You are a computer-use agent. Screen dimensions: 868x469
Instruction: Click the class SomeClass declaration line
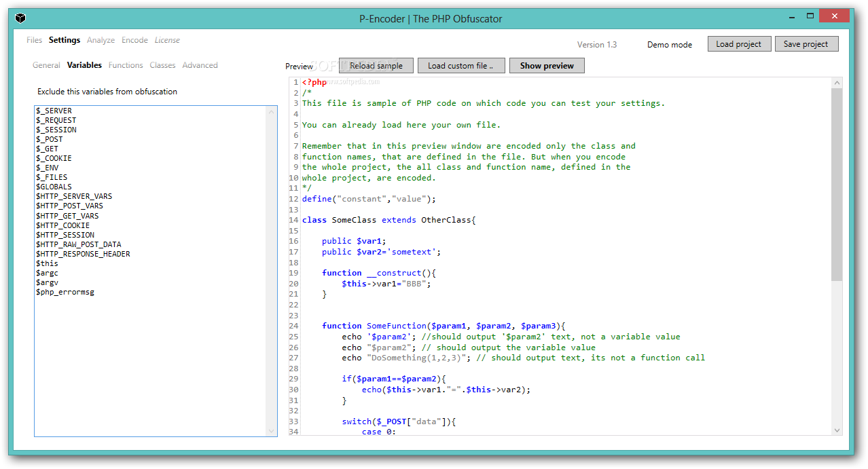pyautogui.click(x=389, y=220)
